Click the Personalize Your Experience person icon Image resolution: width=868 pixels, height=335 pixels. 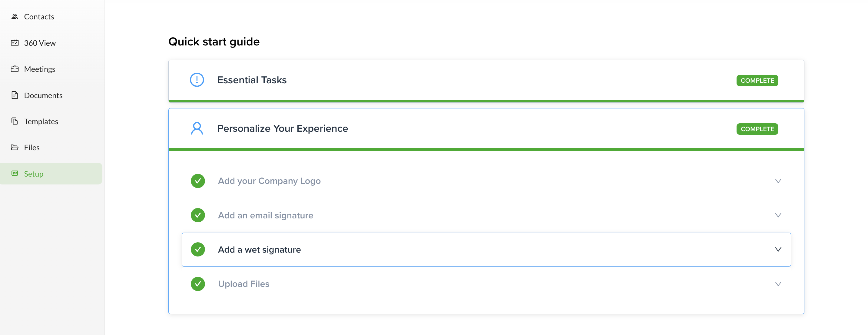197,128
